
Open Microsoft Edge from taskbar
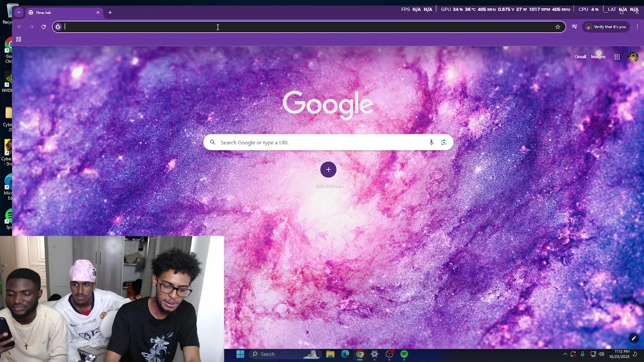[x=345, y=354]
